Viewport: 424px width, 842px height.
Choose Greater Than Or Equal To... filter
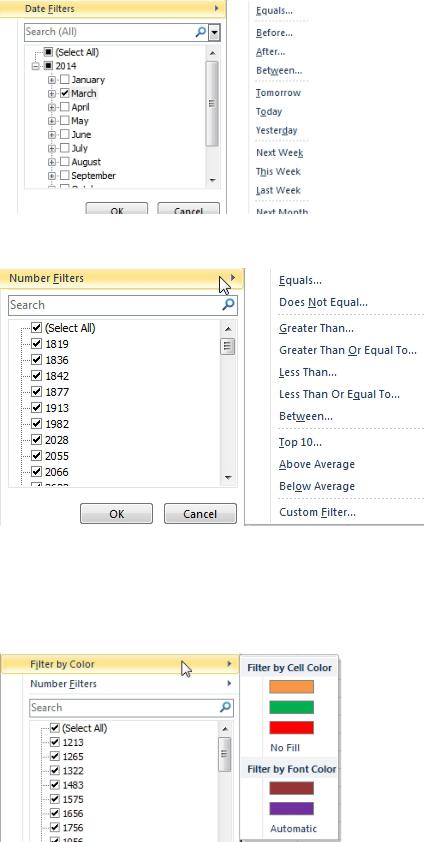pyautogui.click(x=348, y=350)
